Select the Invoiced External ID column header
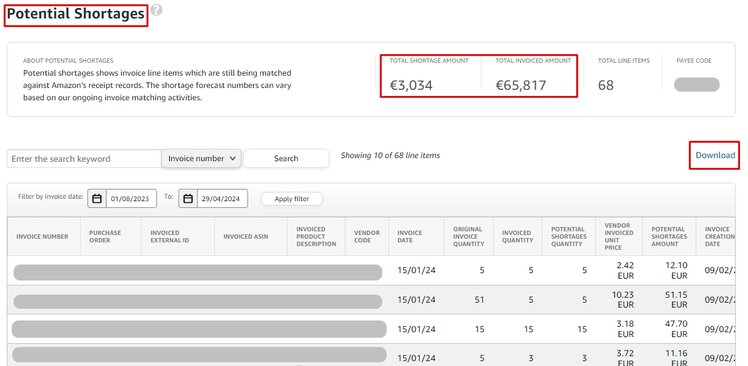 [177, 237]
